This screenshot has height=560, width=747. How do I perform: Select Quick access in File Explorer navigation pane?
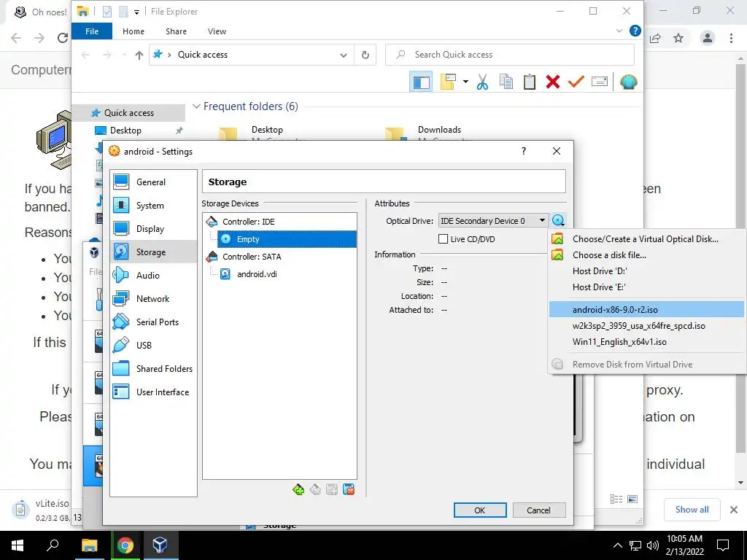coord(128,113)
